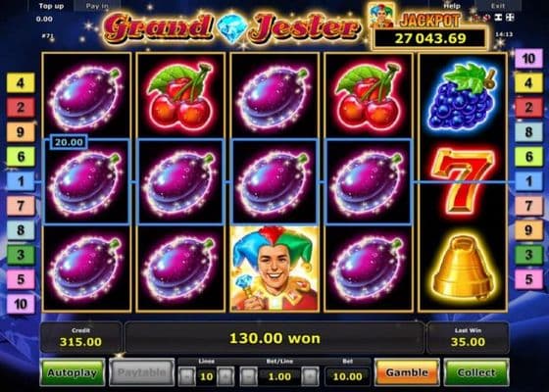Increase the Bet/Line amount
Image resolution: width=549 pixels, height=392 pixels.
pyautogui.click(x=310, y=376)
